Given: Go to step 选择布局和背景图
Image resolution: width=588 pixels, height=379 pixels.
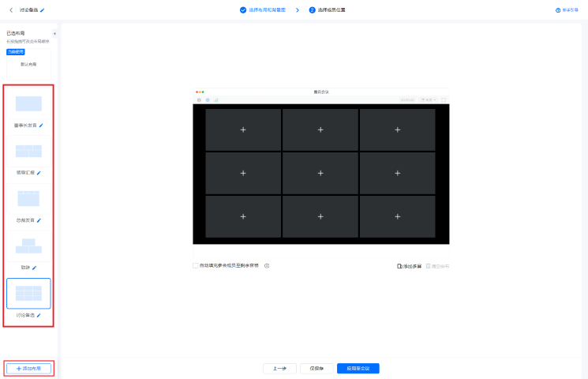Looking at the screenshot, I should 263,10.
